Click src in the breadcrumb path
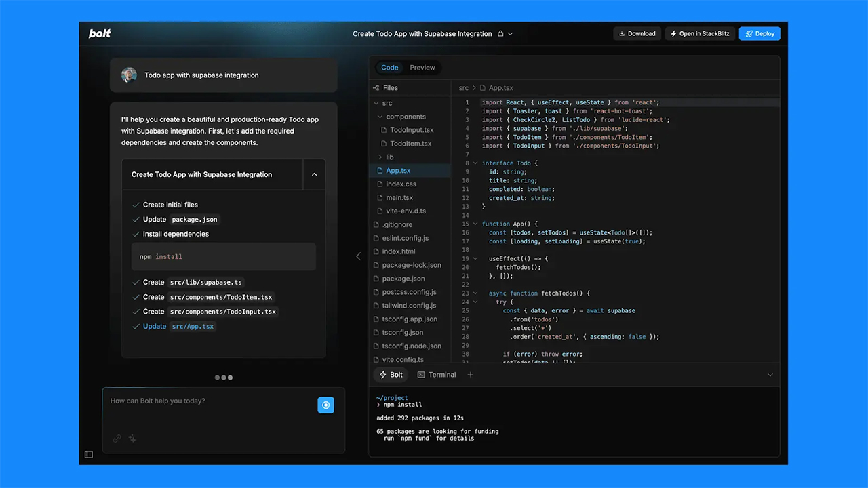This screenshot has width=868, height=488. click(x=464, y=88)
